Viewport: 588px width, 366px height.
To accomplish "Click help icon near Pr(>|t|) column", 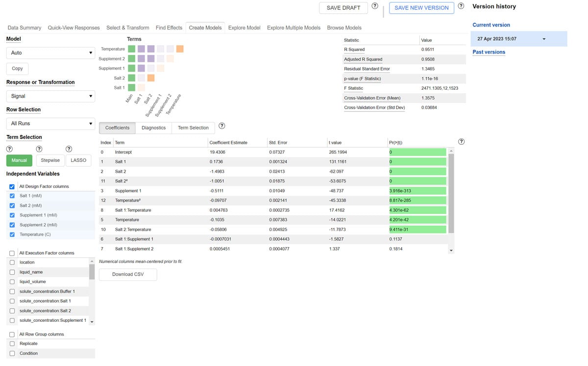I will 461,141.
